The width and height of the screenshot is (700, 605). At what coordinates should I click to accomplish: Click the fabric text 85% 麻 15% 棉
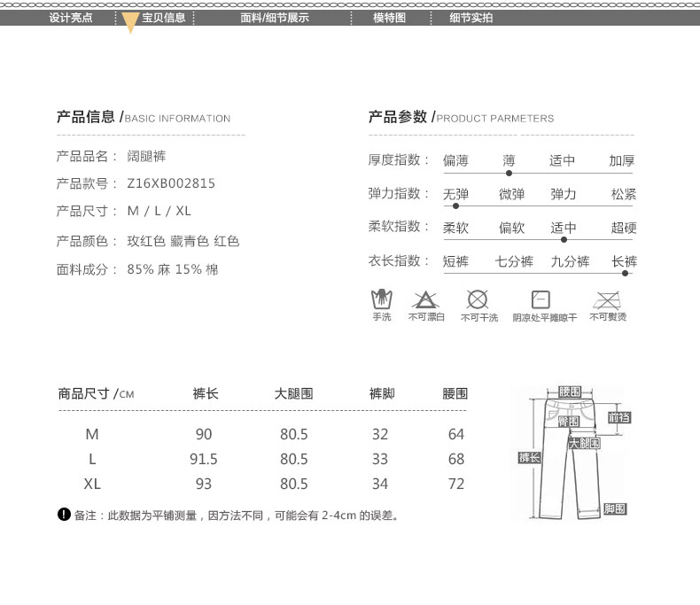[172, 269]
